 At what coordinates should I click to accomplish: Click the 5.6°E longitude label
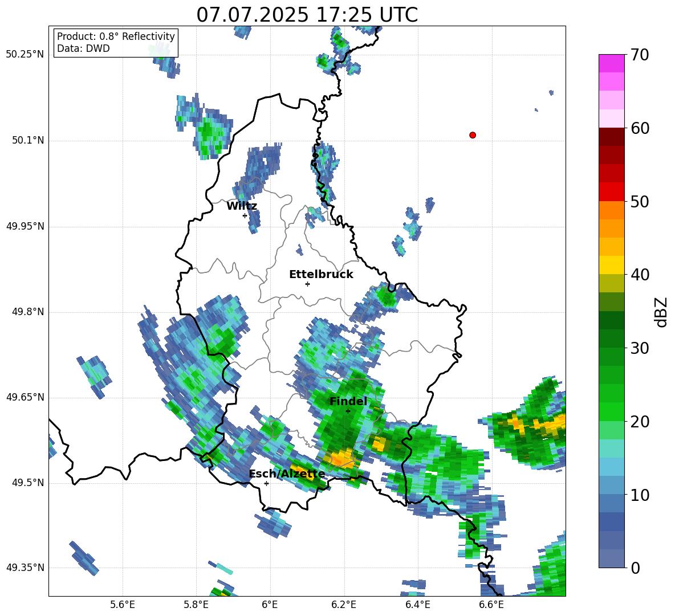coord(123,605)
